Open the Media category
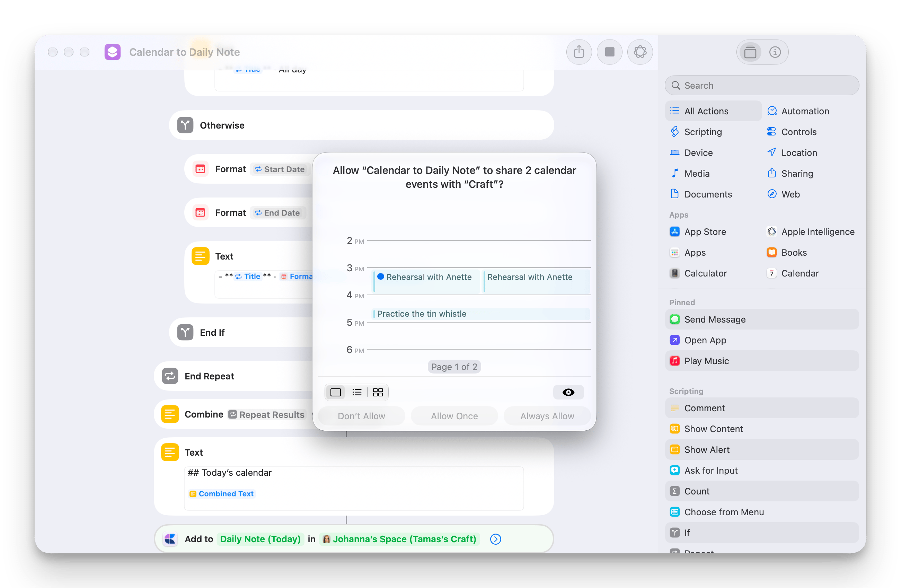This screenshot has height=588, width=901. [x=690, y=173]
